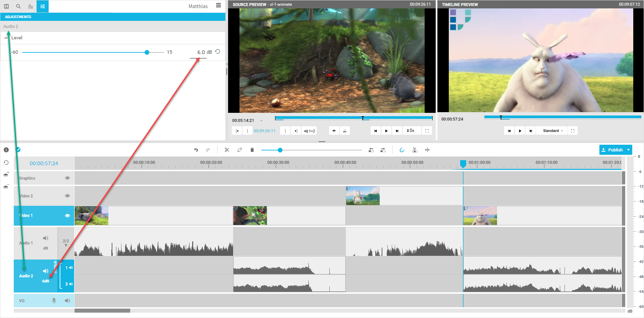644x318 pixels.
Task: Click the trim arrows icon in timeline toolbar
Action: (427, 150)
